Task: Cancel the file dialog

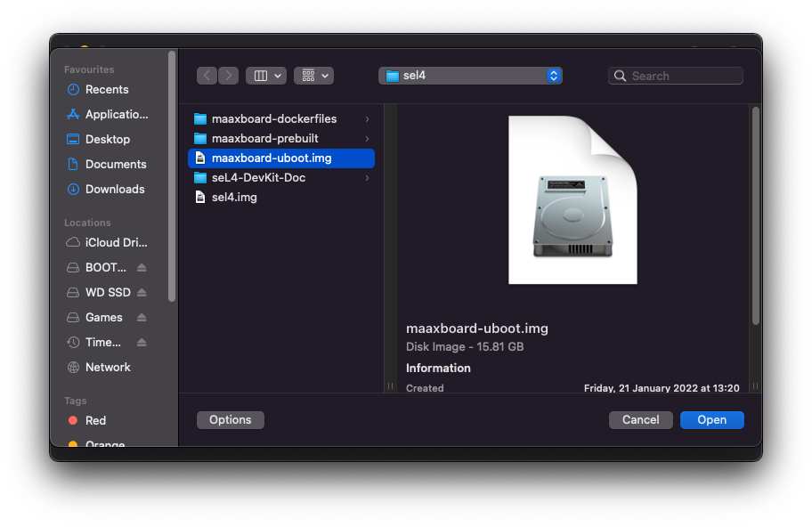Action: [x=640, y=419]
